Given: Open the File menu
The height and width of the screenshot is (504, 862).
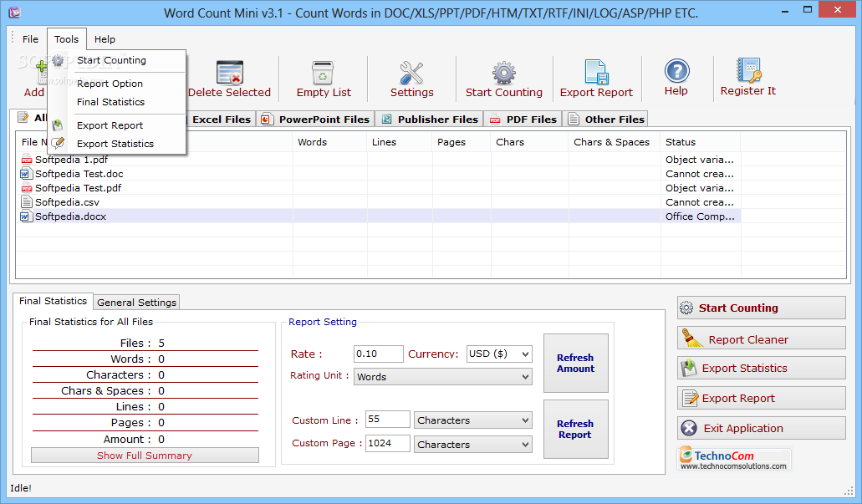Looking at the screenshot, I should coord(30,39).
